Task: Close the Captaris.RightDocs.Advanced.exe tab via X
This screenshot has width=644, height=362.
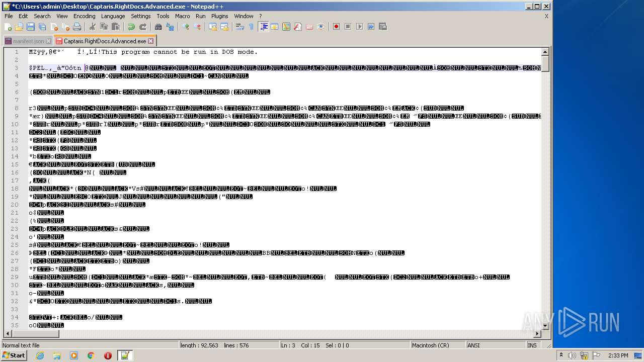Action: pos(150,41)
